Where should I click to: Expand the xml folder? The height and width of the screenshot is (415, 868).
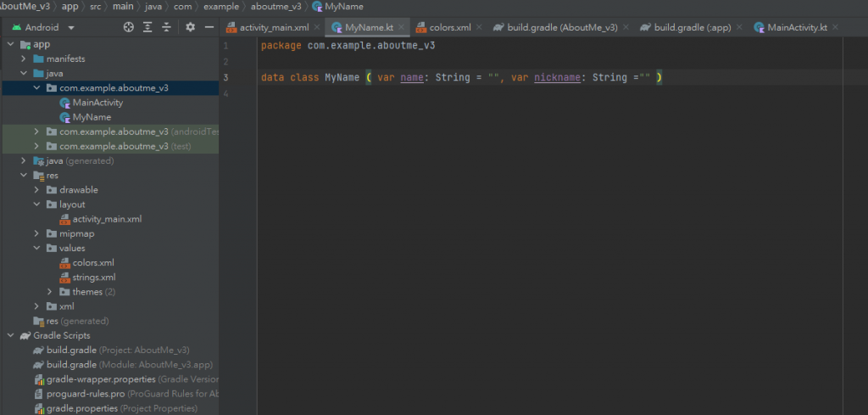[x=36, y=306]
